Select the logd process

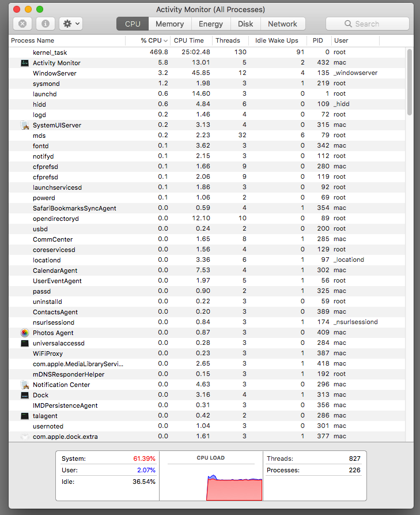(207, 115)
